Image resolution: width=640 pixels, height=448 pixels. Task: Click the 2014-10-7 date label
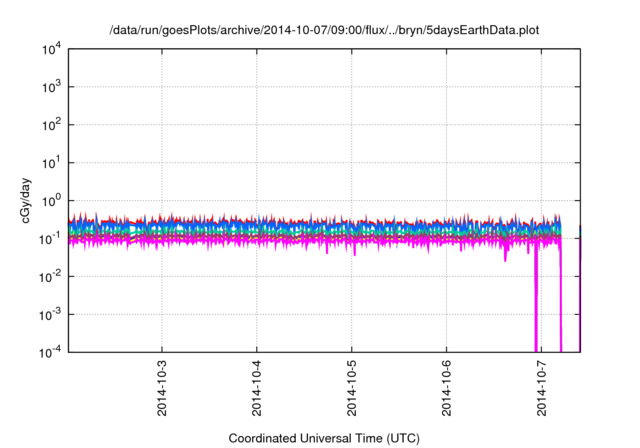click(542, 388)
